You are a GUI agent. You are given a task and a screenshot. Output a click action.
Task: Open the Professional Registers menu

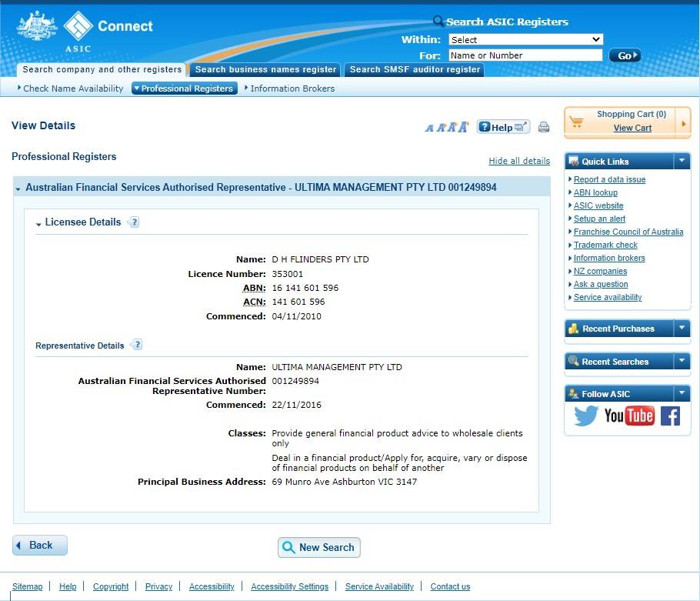tap(185, 88)
